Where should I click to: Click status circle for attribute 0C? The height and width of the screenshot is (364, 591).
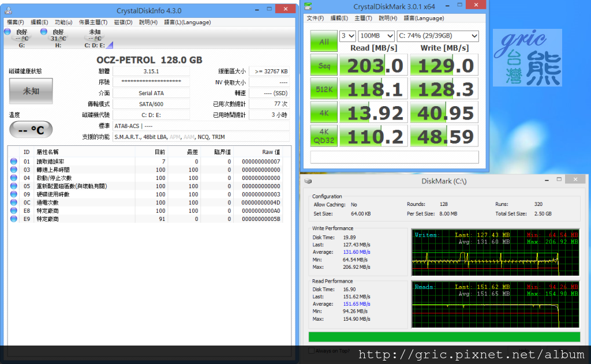[x=14, y=202]
